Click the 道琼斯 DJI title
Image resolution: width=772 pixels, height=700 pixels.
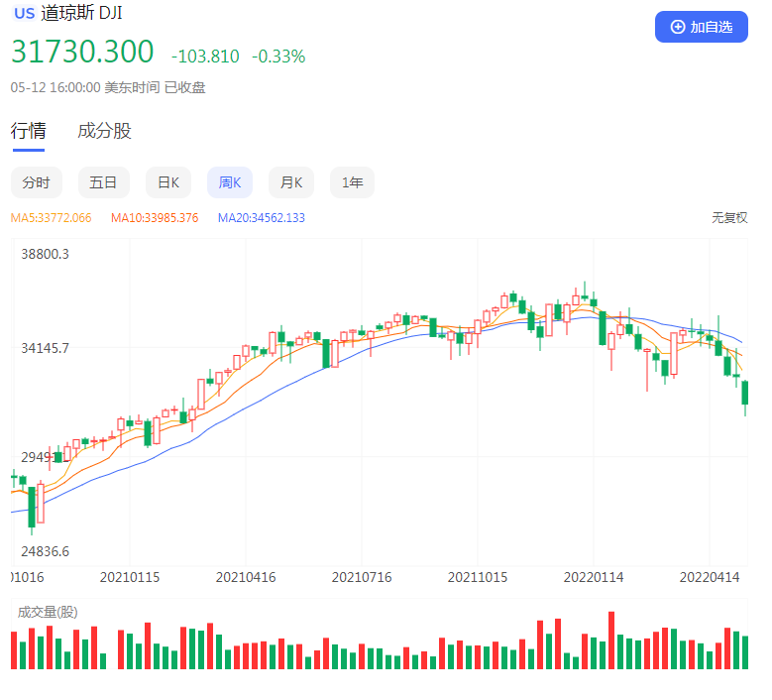point(81,13)
